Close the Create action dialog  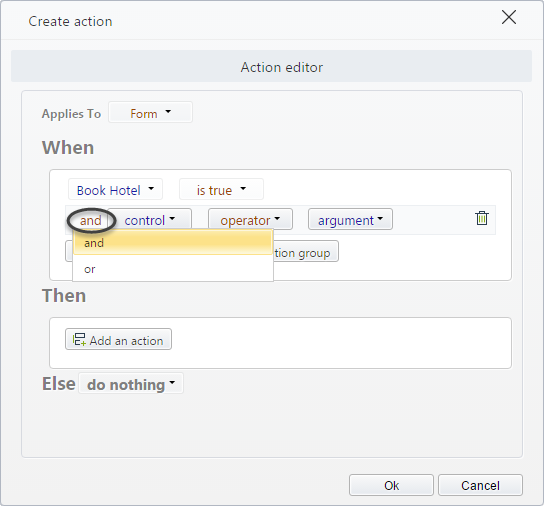[509, 17]
